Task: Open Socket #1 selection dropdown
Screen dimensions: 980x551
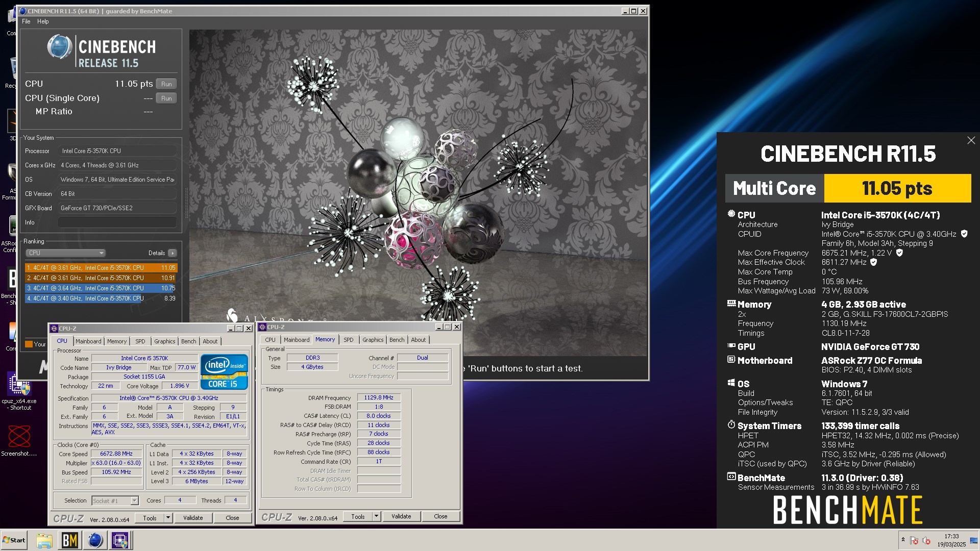Action: point(115,501)
